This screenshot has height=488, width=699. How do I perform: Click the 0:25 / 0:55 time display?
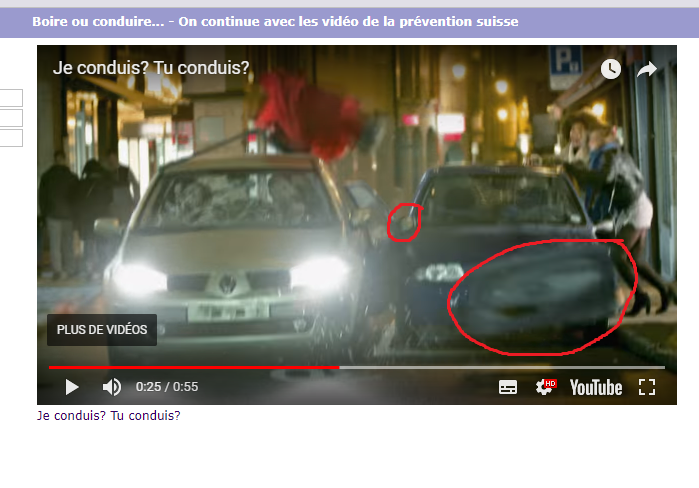(167, 387)
